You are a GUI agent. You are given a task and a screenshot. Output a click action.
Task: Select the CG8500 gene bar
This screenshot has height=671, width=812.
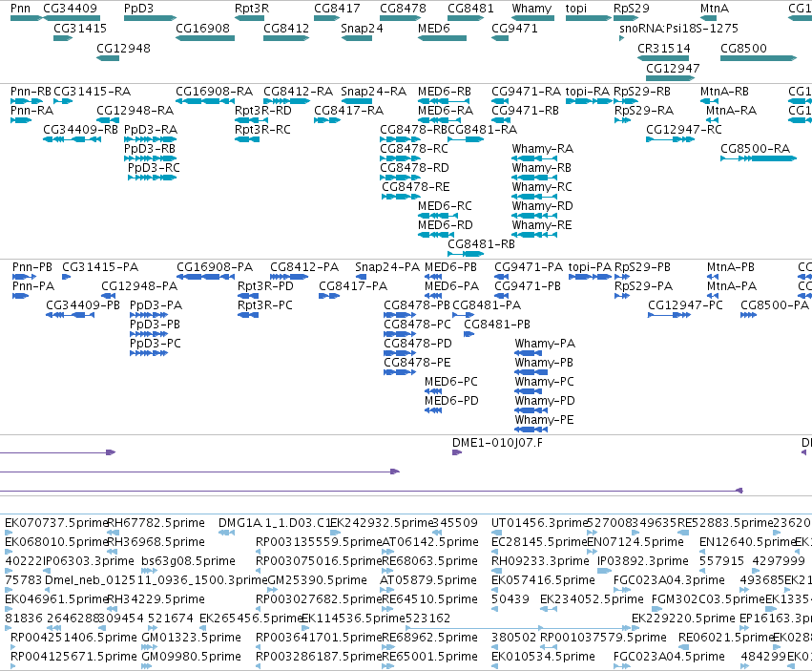(759, 58)
